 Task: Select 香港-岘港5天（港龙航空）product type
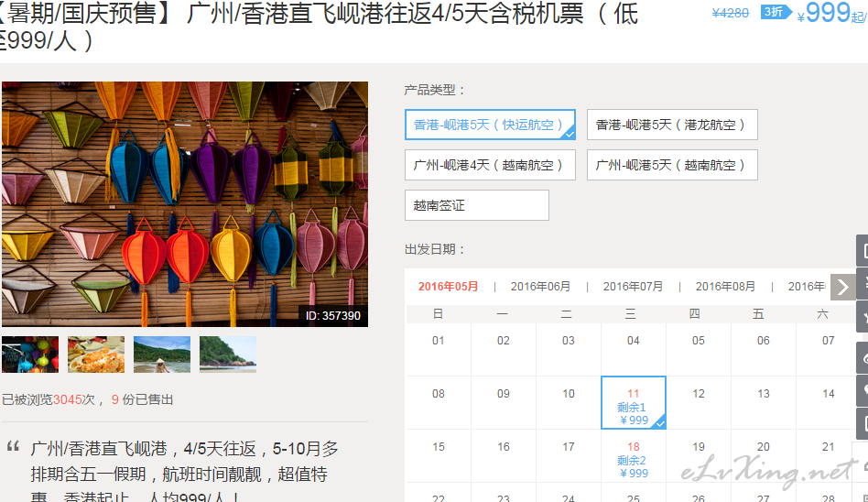tap(672, 125)
